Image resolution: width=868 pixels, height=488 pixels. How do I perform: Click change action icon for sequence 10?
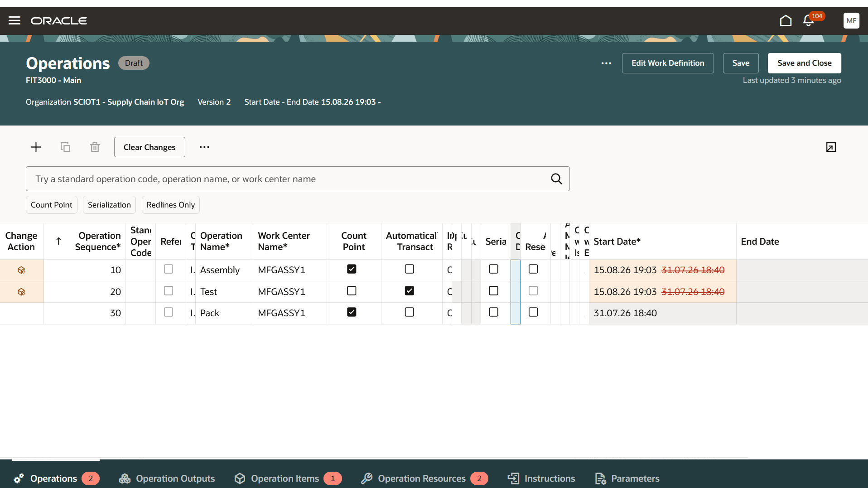[x=21, y=271]
